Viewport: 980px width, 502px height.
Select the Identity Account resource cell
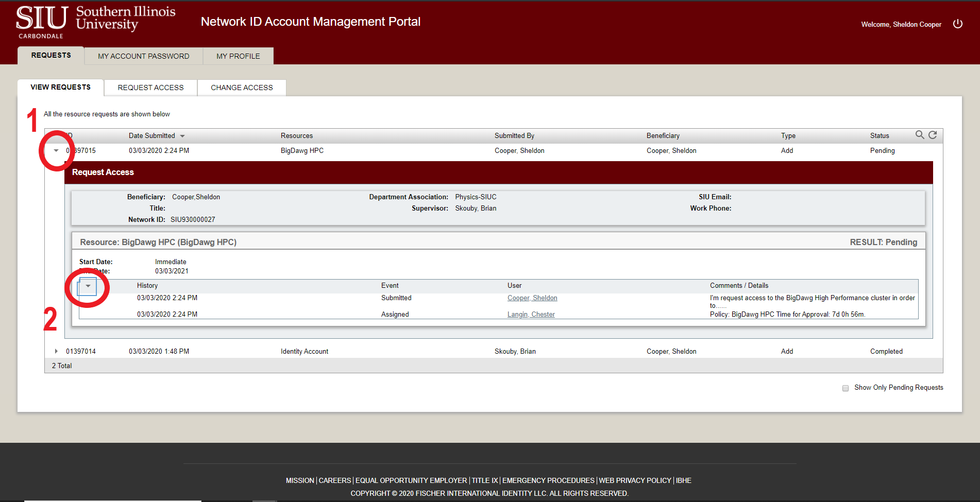(x=305, y=352)
